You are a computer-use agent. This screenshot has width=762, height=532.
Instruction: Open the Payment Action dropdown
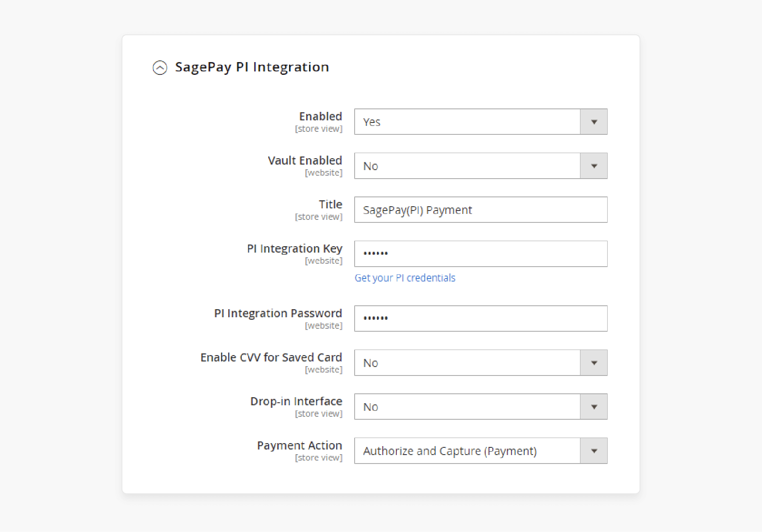click(481, 451)
